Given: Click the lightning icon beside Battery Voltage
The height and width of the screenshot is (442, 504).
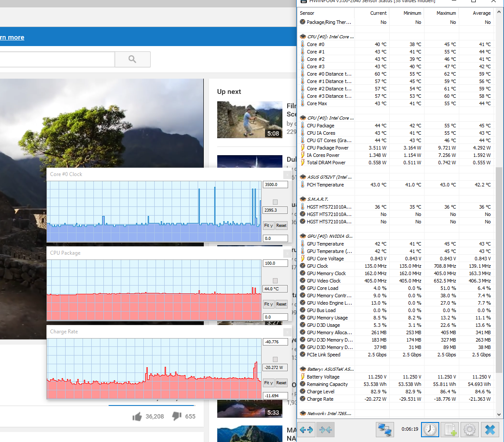Looking at the screenshot, I should tap(302, 377).
